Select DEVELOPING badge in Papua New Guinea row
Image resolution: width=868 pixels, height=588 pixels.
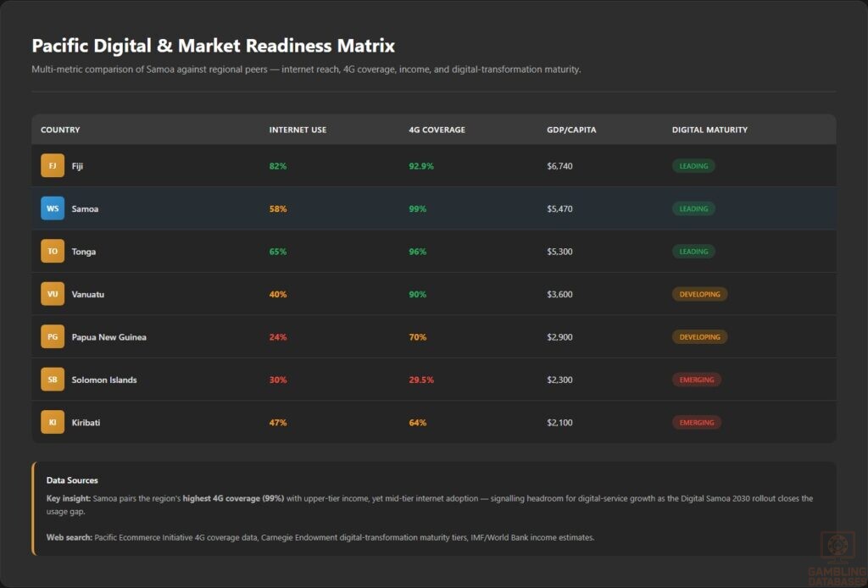tap(699, 337)
